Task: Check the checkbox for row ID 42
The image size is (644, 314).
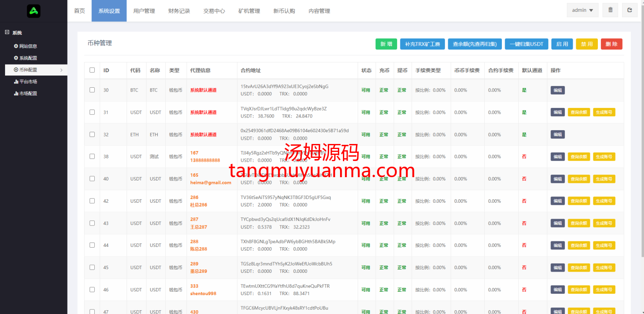Action: 92,201
